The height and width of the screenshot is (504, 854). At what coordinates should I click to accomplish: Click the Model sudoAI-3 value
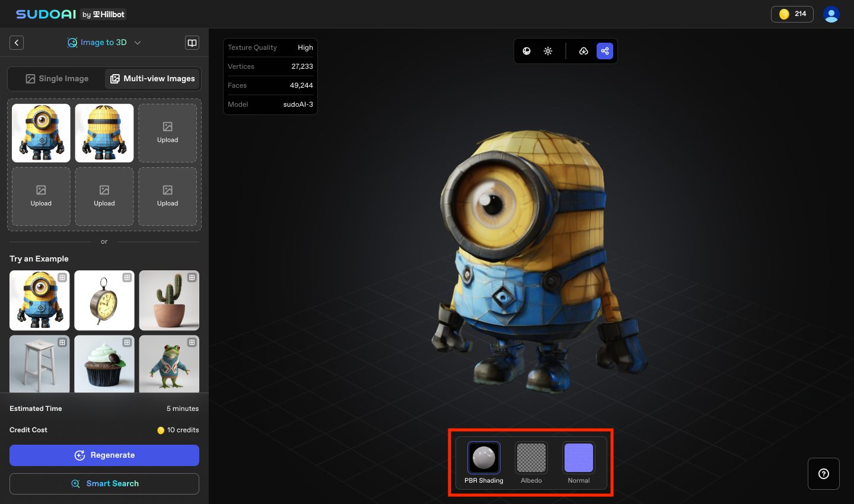[x=298, y=104]
